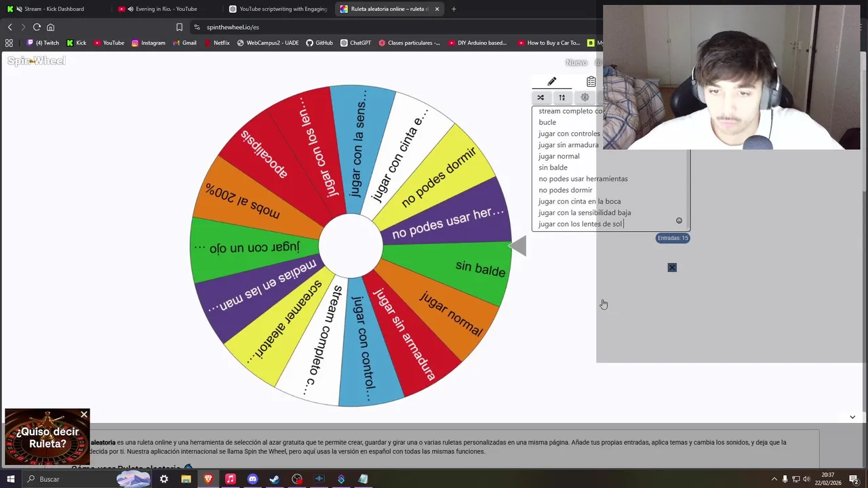Viewport: 868px width, 488px height.
Task: Shuffle the wheel entries
Action: pos(540,98)
